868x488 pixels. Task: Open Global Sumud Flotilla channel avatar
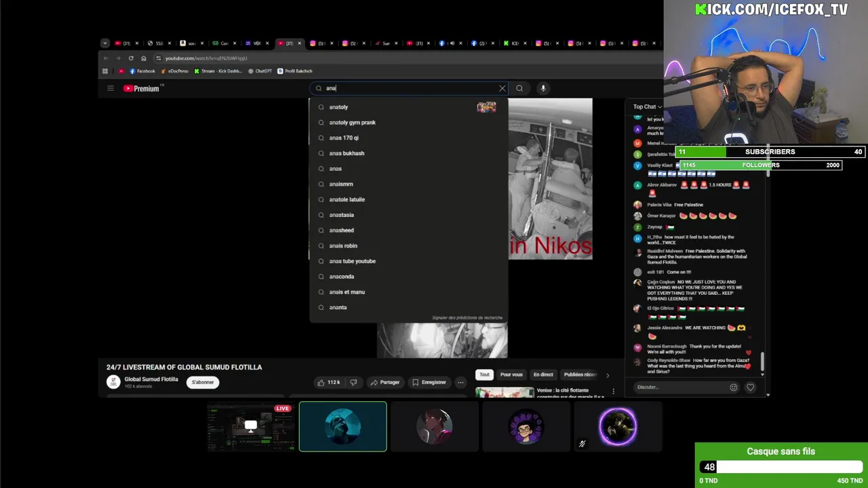[113, 382]
